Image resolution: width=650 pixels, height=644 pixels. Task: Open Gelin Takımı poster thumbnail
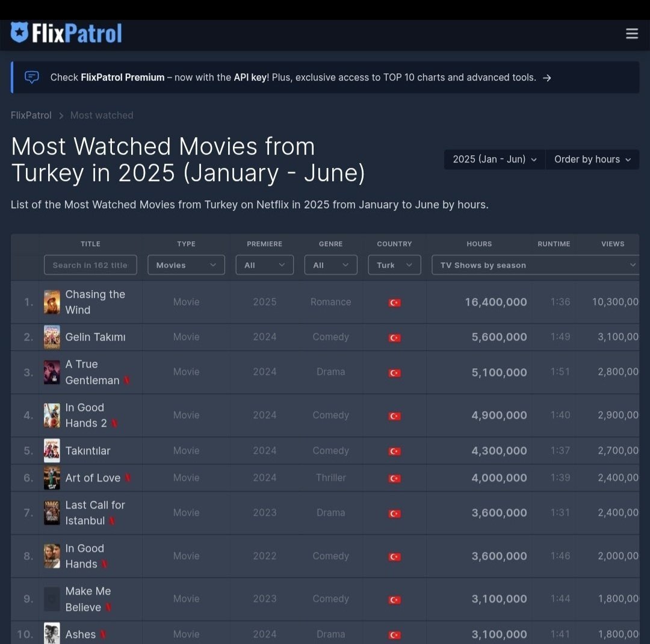click(x=52, y=336)
